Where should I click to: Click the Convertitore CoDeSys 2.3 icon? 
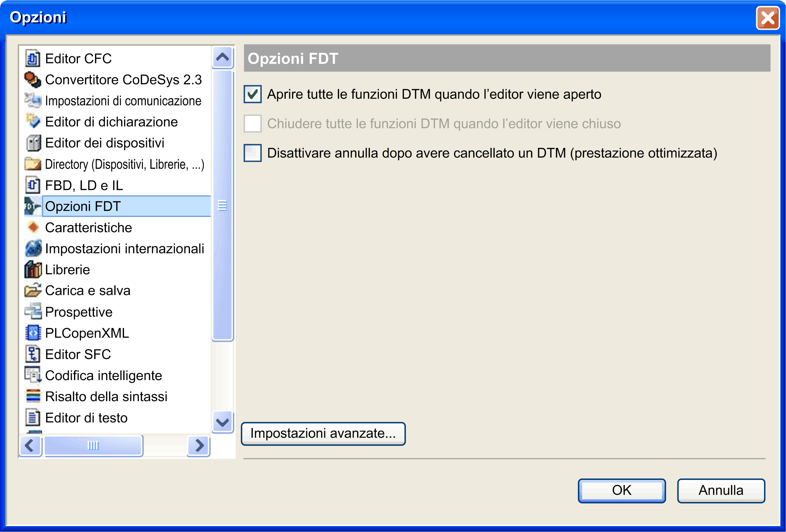(32, 80)
